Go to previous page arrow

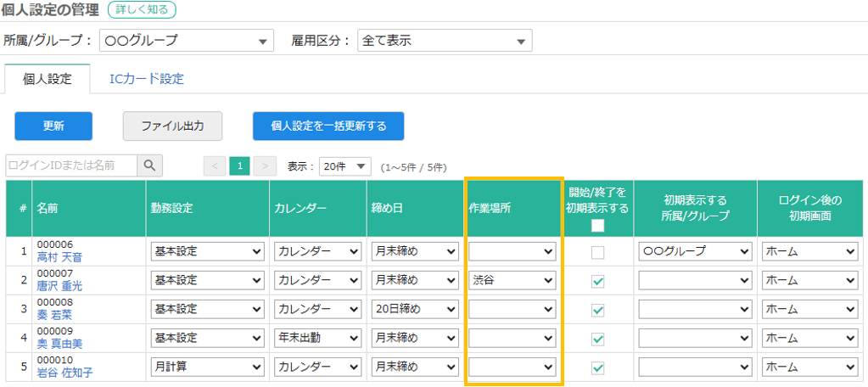point(214,165)
